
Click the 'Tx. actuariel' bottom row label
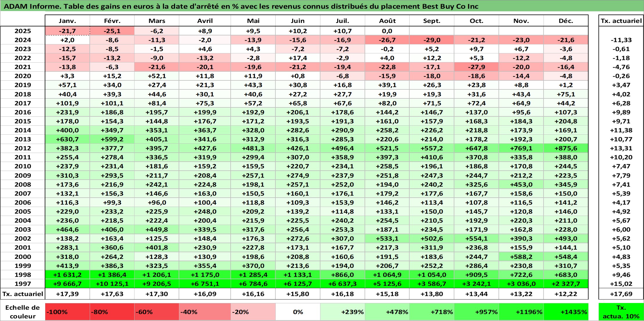(x=23, y=294)
